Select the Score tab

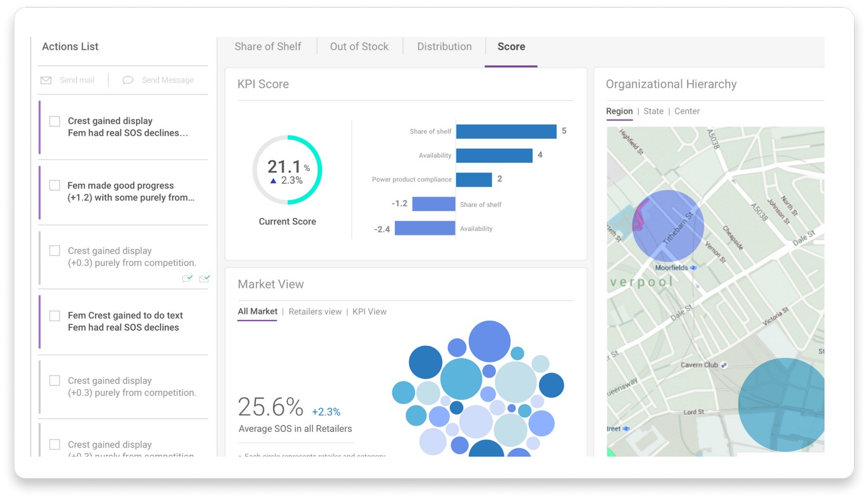(512, 47)
